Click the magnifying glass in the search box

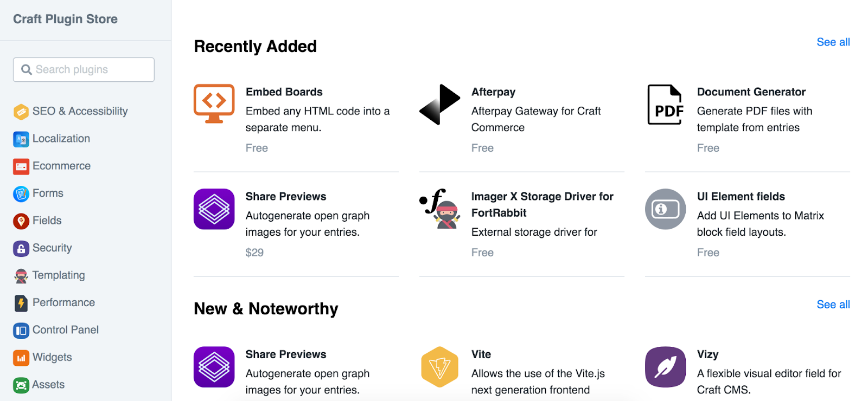[x=27, y=69]
